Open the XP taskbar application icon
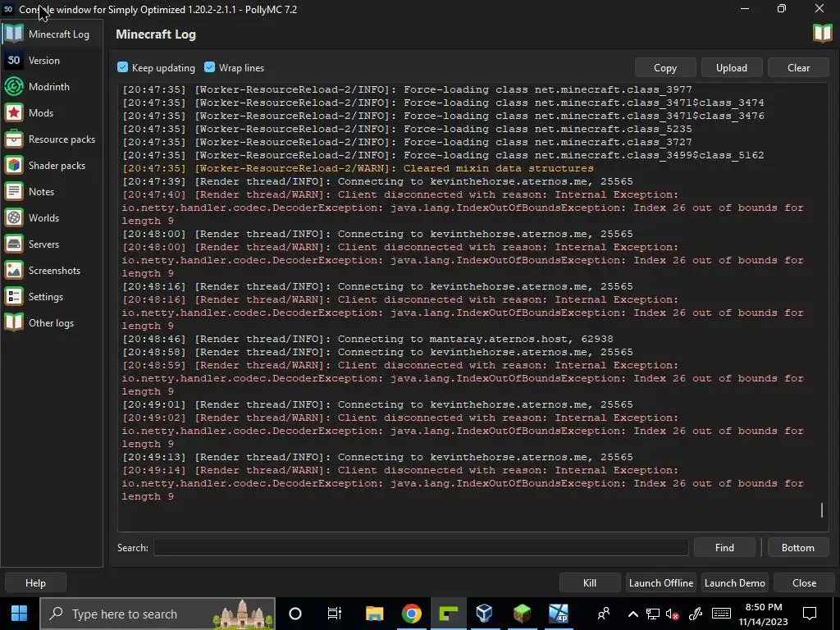This screenshot has height=630, width=840. 558,614
